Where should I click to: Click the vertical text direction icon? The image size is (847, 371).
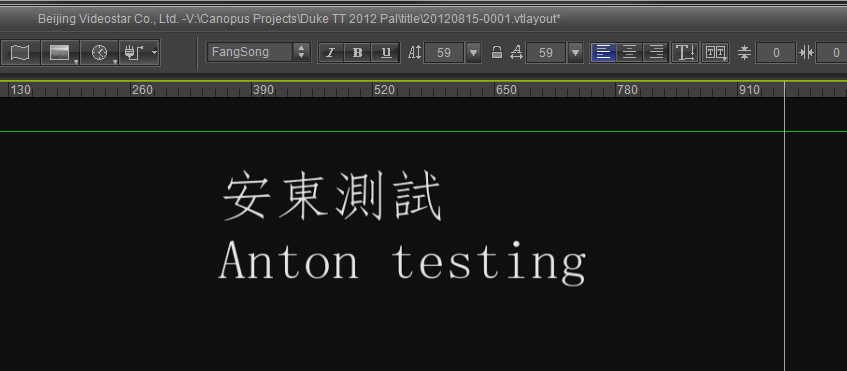click(x=685, y=52)
